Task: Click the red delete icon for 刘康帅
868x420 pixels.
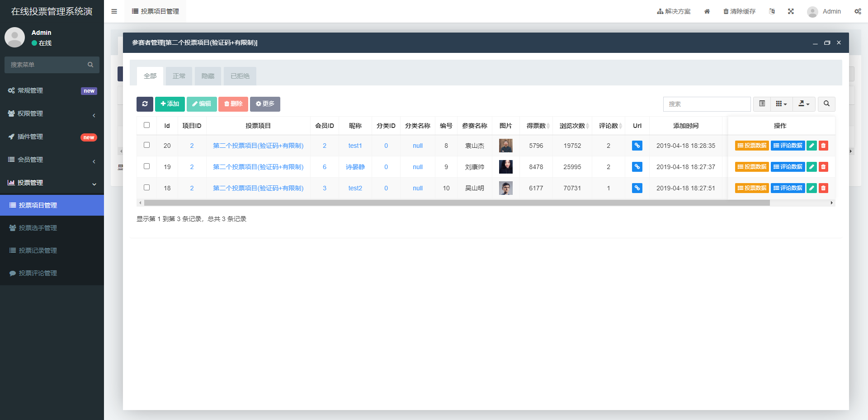Action: [823, 167]
